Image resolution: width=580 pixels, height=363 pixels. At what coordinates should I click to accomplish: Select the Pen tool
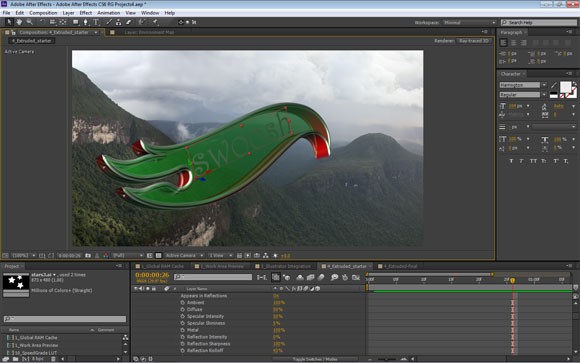(x=86, y=22)
